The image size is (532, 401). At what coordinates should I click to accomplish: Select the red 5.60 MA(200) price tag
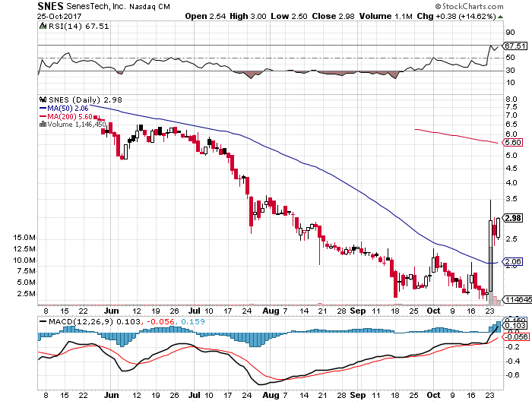[513, 142]
